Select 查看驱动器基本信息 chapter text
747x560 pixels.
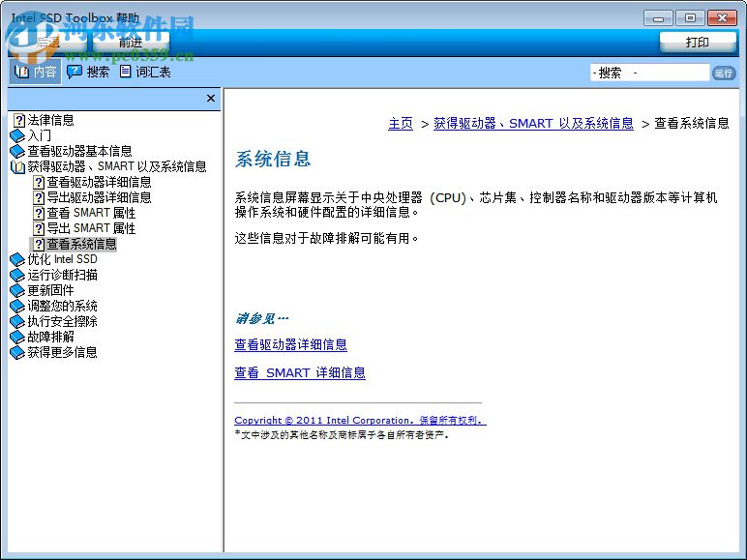tap(79, 151)
